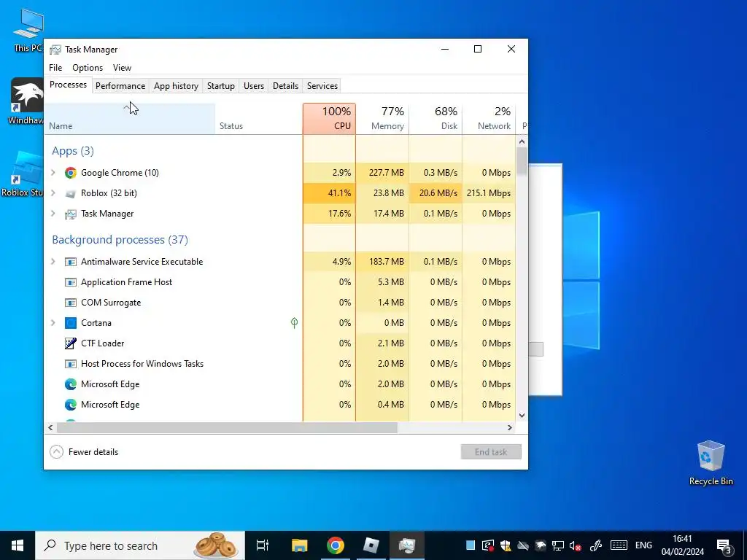
Task: Select the Recycle Bin desktop icon
Action: point(711,463)
